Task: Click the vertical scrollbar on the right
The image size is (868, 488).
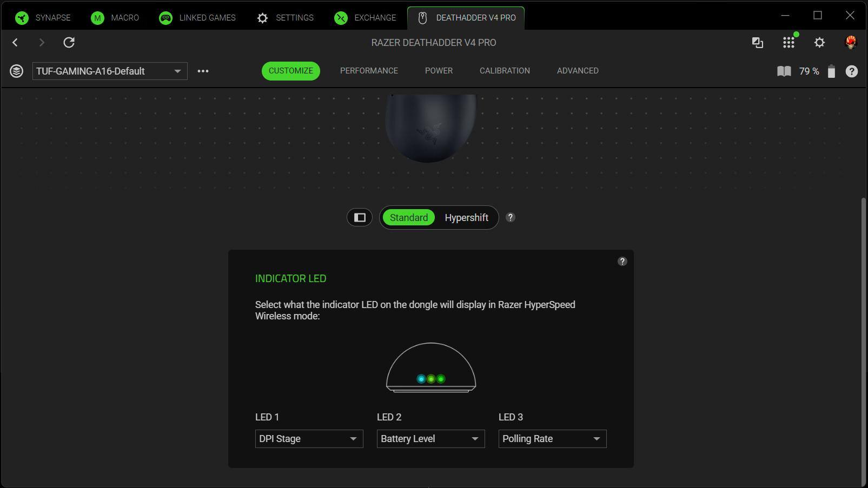Action: [863, 340]
